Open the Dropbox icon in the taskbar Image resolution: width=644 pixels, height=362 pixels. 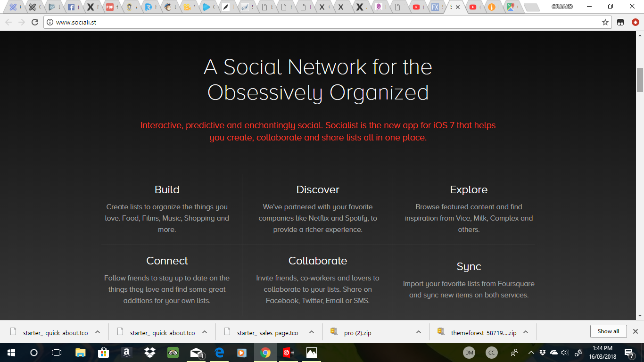coord(150,353)
